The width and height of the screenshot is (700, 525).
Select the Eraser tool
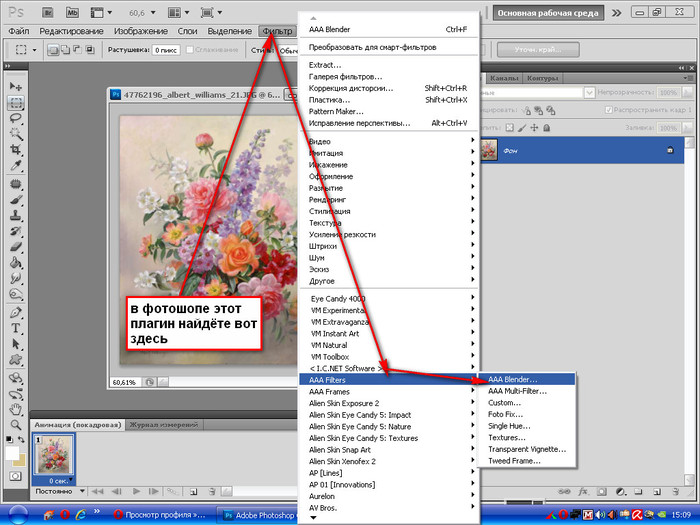[x=16, y=246]
